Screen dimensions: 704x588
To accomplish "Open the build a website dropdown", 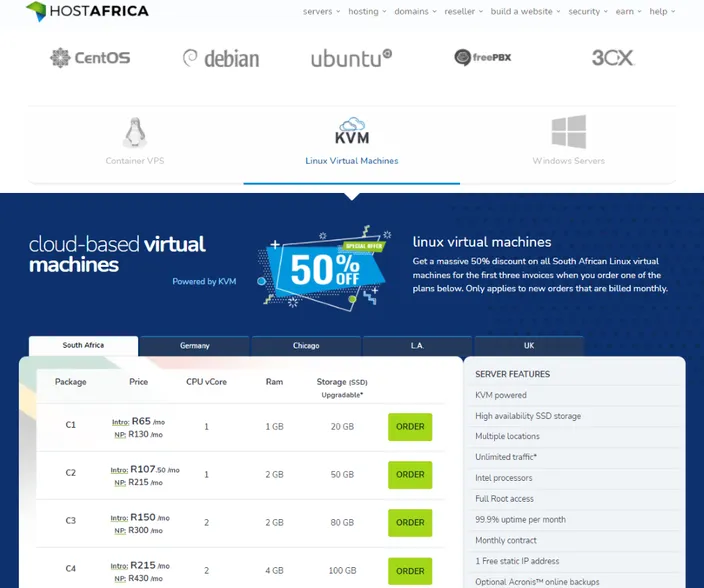I will [x=525, y=11].
